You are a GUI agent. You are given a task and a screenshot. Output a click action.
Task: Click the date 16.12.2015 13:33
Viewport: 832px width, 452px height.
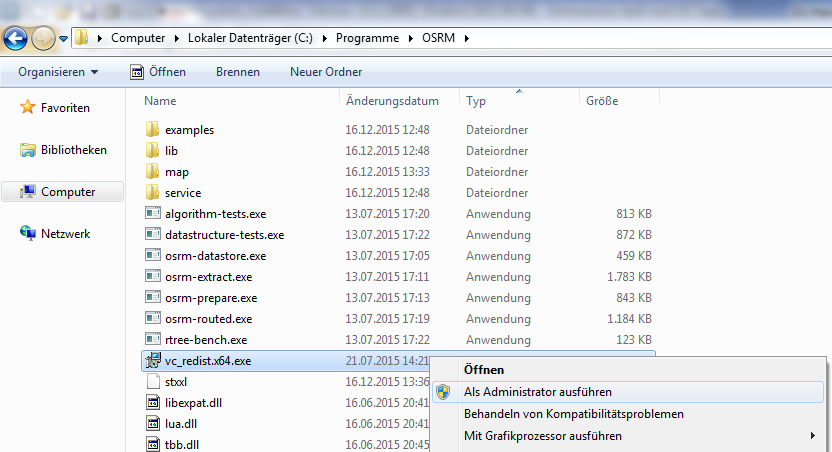tap(387, 172)
